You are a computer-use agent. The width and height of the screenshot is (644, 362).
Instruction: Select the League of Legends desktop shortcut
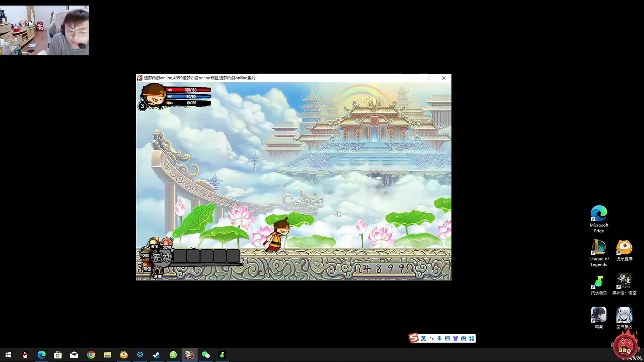(x=599, y=253)
